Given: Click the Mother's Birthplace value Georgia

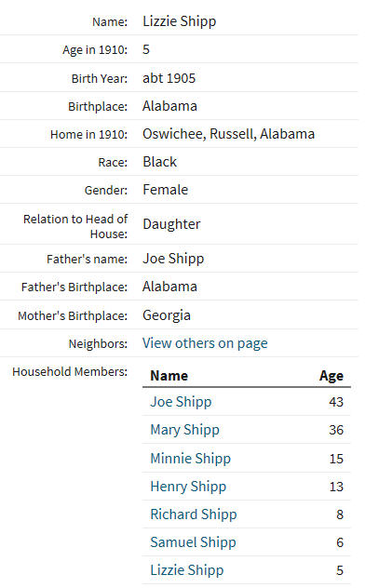Looking at the screenshot, I should coord(167,315).
